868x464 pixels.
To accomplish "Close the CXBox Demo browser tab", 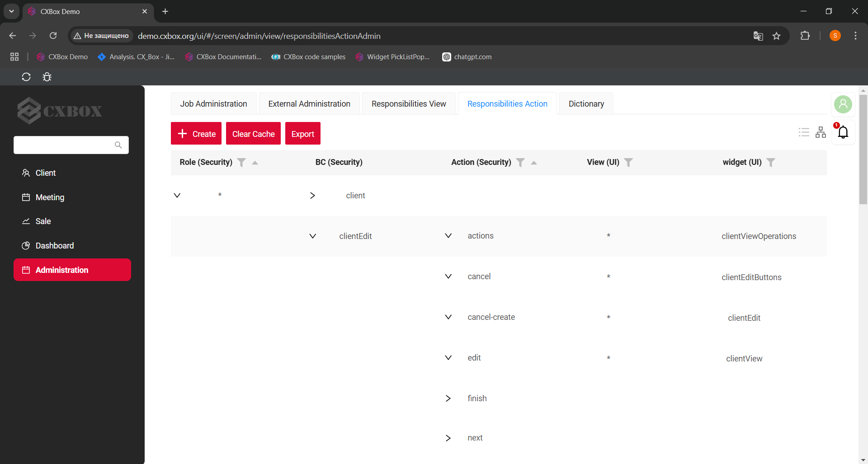I will point(145,11).
